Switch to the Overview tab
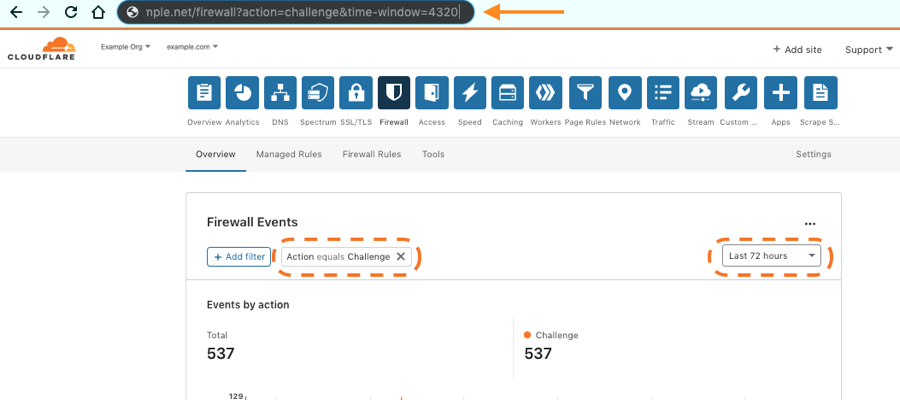Screen dimensions: 900x400 [215, 154]
